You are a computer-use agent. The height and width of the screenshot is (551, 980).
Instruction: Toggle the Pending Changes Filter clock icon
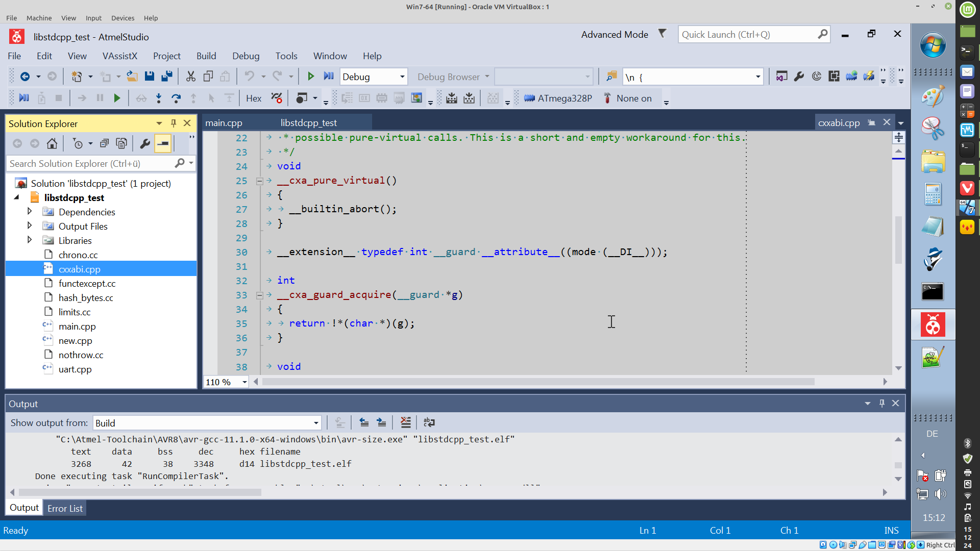click(78, 143)
